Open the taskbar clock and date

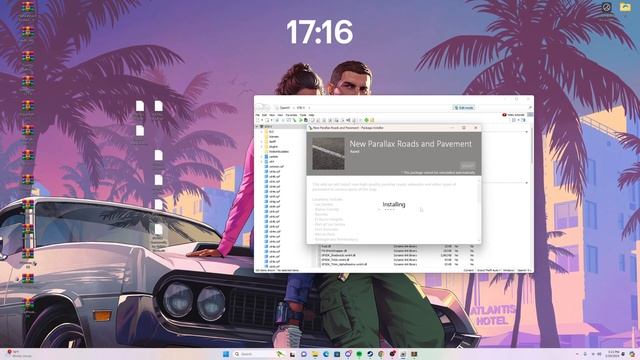pos(613,353)
